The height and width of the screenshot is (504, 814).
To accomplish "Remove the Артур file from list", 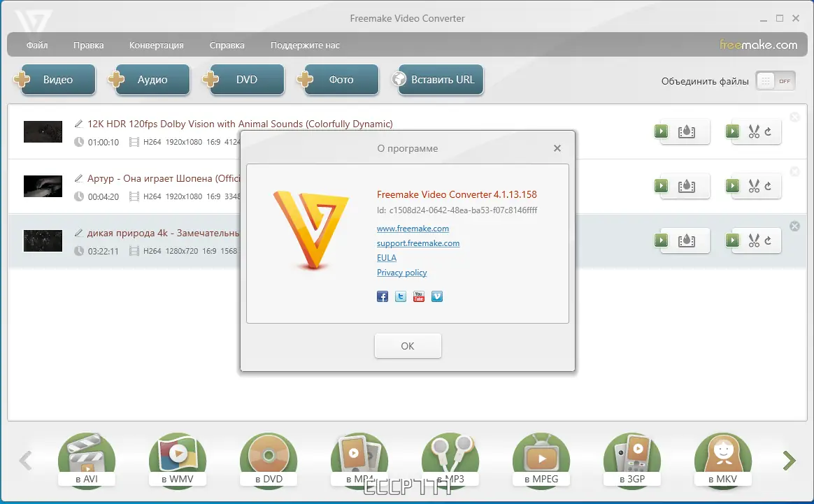I will (794, 171).
